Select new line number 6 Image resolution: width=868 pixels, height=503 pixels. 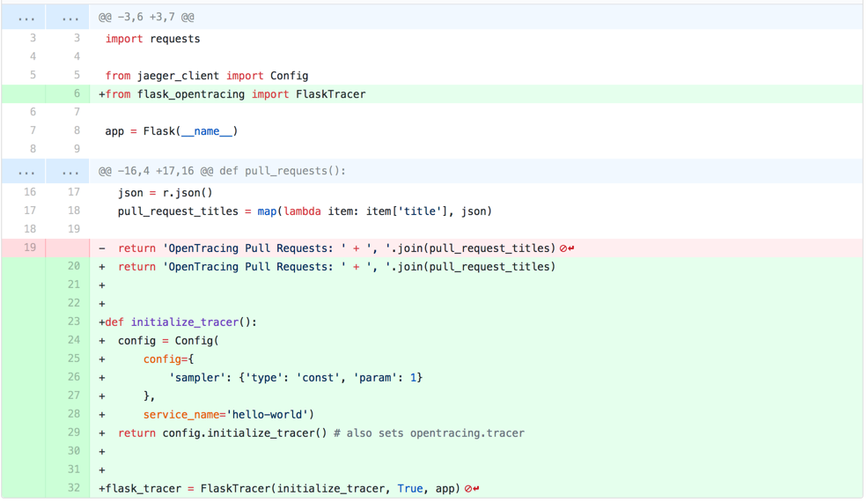click(77, 93)
